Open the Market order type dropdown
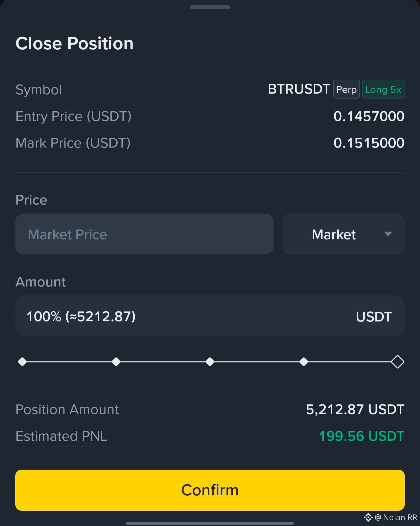Screen dimensions: 420x526 click(343, 234)
